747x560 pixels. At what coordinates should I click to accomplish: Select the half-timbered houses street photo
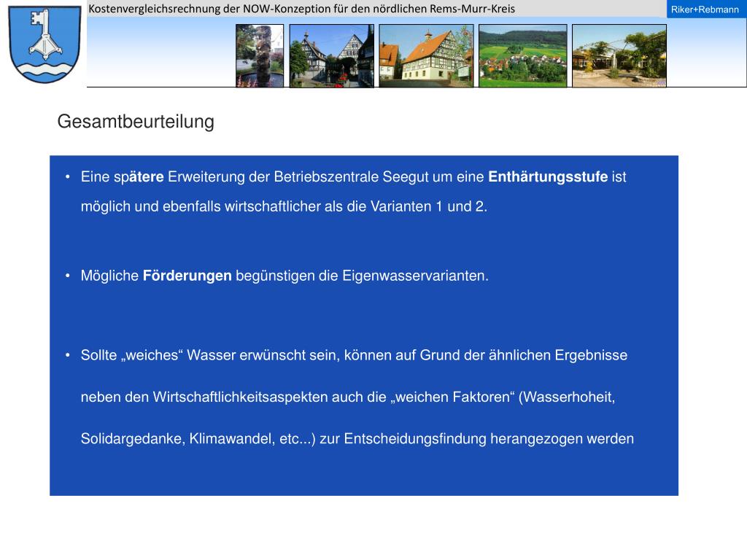tap(332, 55)
